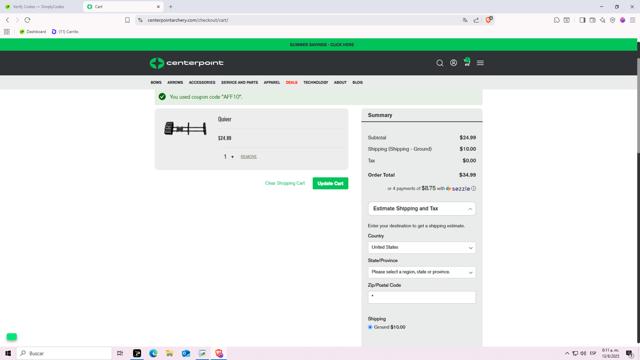
Task: Open the Windows Start menu
Action: click(x=8, y=353)
